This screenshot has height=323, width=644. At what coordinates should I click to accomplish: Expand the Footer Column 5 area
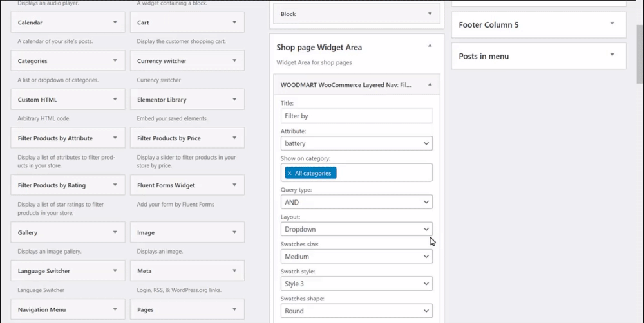[612, 24]
